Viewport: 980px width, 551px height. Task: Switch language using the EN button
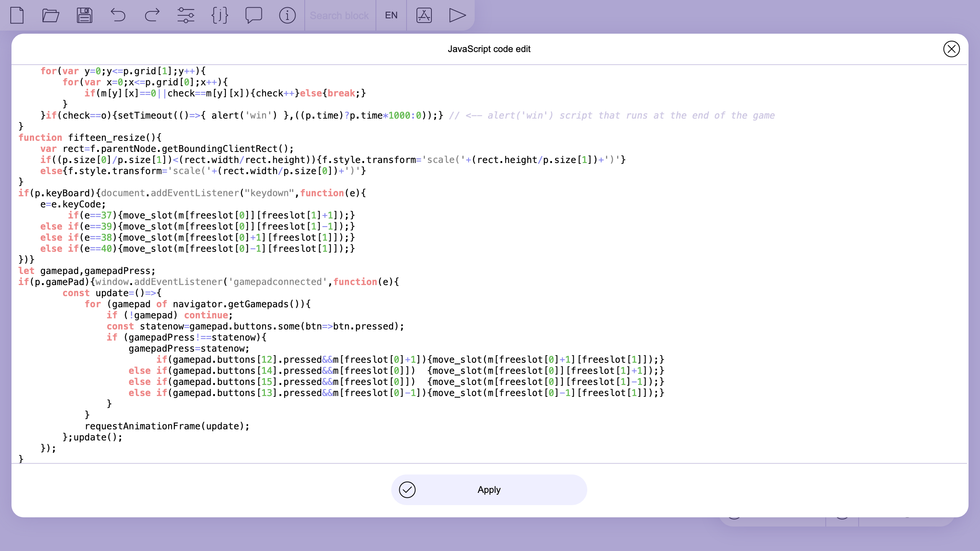(391, 15)
